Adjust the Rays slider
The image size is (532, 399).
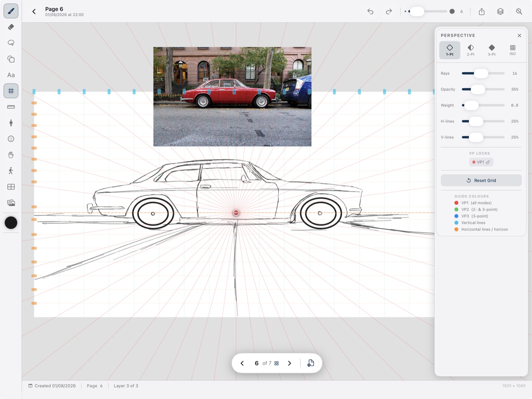point(483,73)
